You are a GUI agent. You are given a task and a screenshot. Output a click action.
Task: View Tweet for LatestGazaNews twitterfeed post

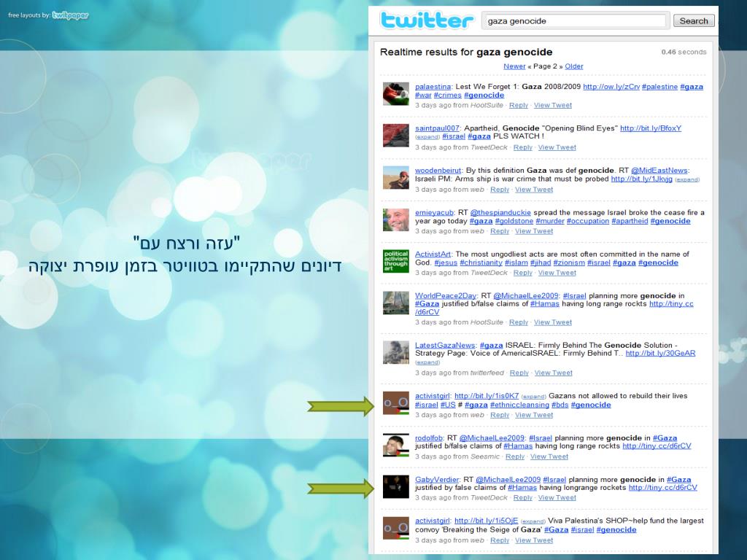(x=553, y=373)
